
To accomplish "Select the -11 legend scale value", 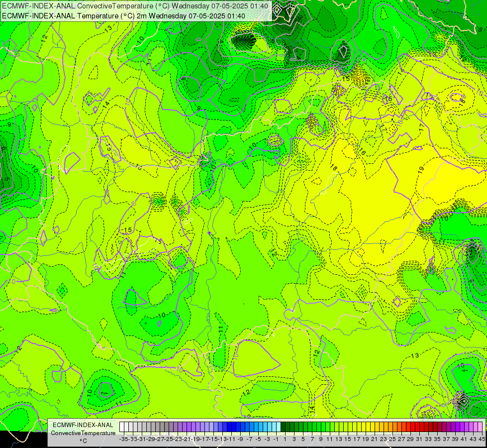I will tap(231, 439).
